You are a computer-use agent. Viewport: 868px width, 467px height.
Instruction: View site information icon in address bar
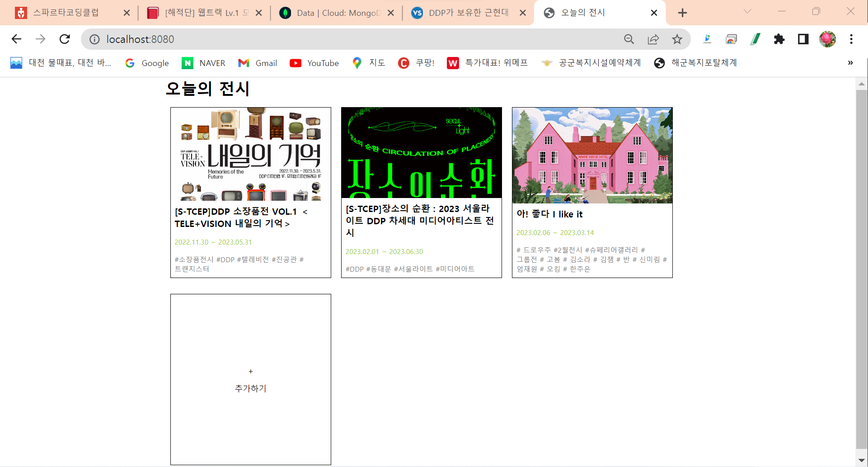pyautogui.click(x=94, y=39)
